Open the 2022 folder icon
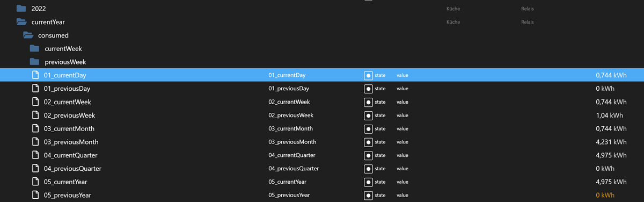 pos(21,9)
